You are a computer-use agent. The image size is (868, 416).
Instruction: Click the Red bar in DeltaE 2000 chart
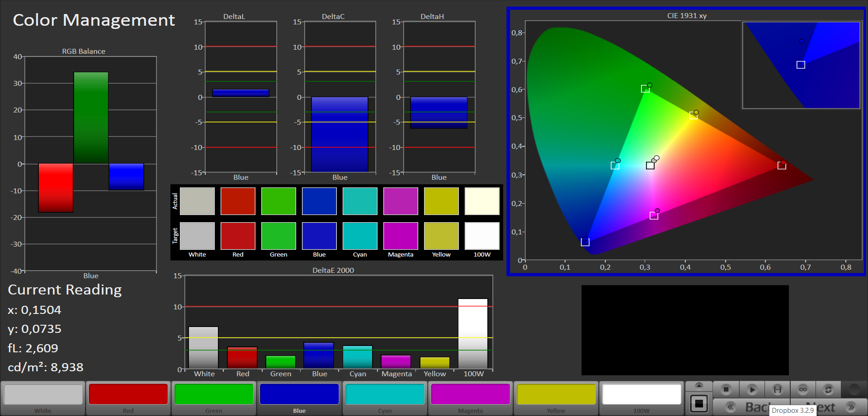[242, 358]
